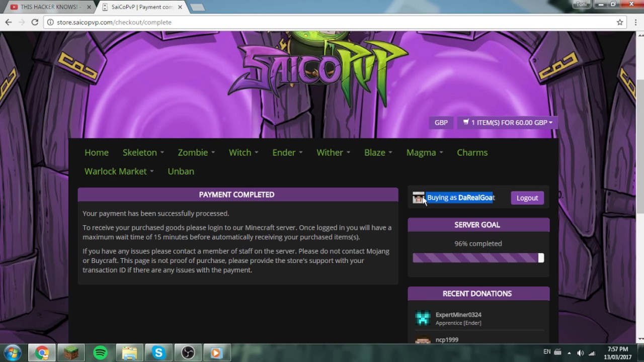
Task: Click the Buying as DaRealGoat text
Action: point(461,198)
